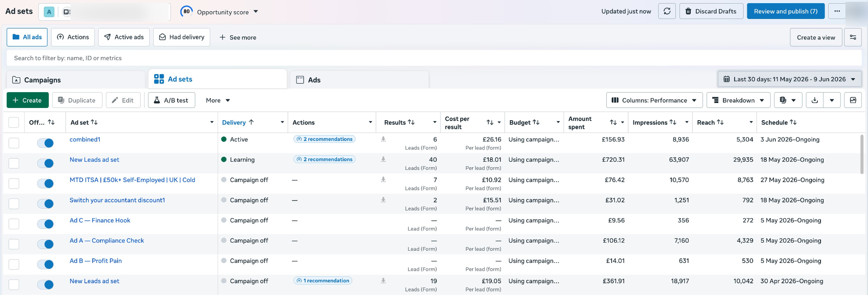Click the A/B test flask button
Viewport: 868px width, 295px height.
click(171, 100)
